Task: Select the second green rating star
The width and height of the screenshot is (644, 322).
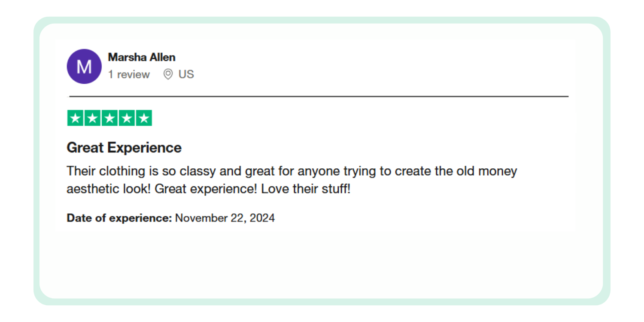Action: [92, 118]
